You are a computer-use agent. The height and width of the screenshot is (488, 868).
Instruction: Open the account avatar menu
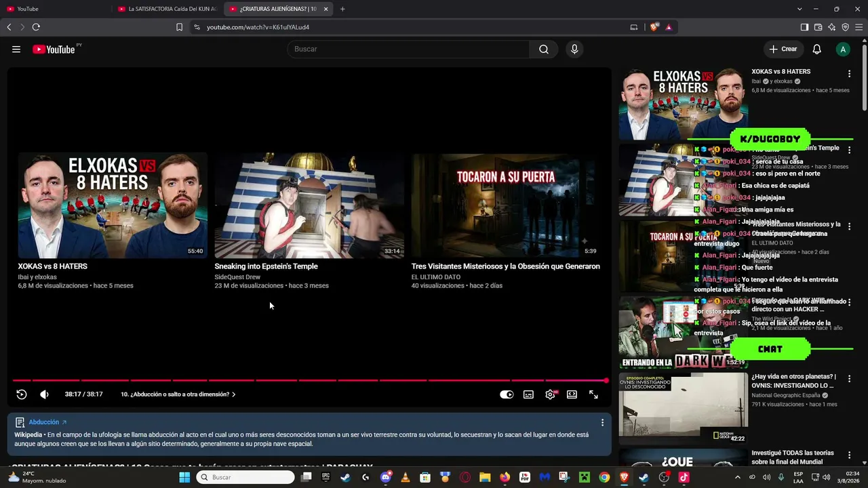843,49
